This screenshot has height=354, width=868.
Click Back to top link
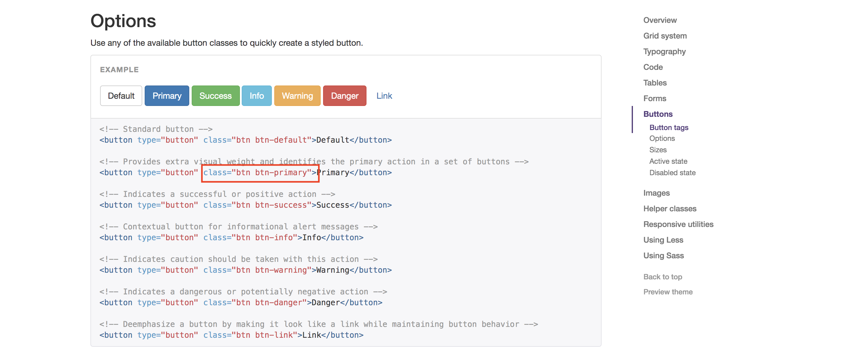click(662, 277)
